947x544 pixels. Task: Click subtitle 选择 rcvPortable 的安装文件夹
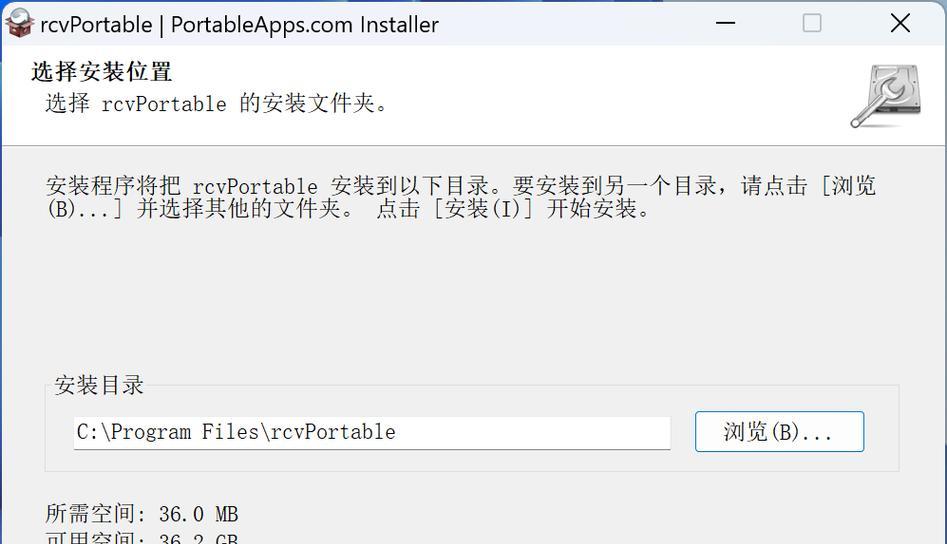[216, 103]
